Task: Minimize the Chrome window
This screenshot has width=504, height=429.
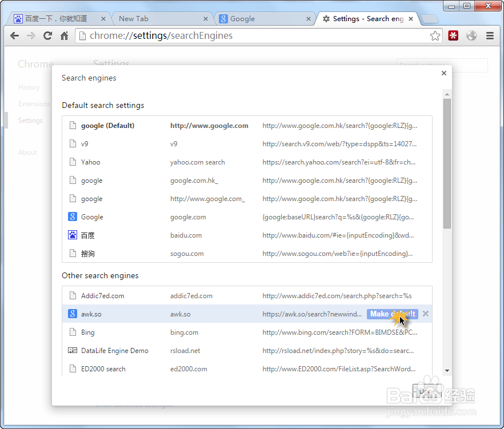Action: point(451,6)
